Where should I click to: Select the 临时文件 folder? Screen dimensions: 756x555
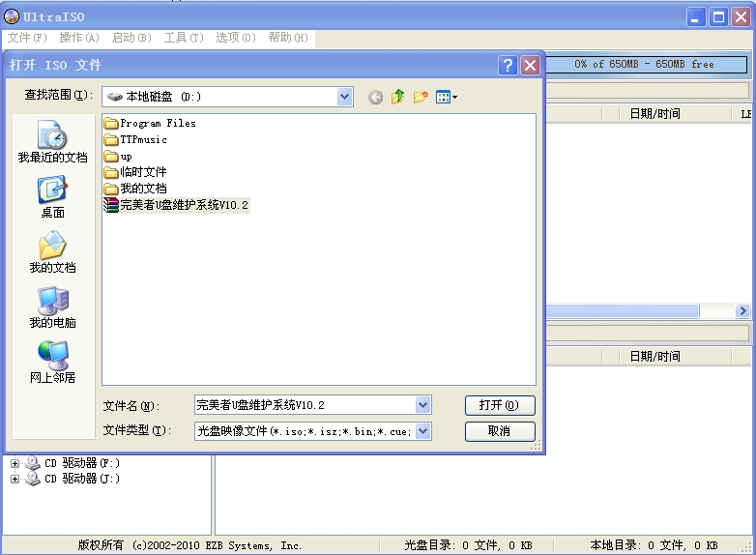coord(135,172)
